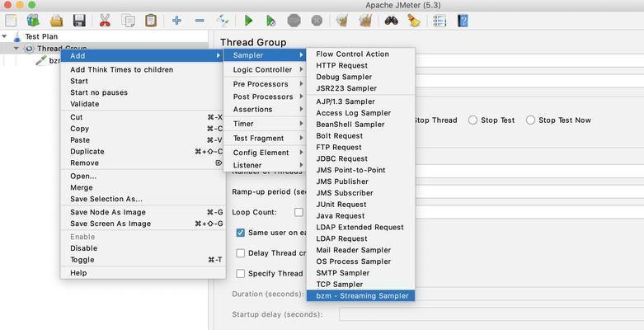Enable the Delay Thread creation checkbox

(x=241, y=253)
